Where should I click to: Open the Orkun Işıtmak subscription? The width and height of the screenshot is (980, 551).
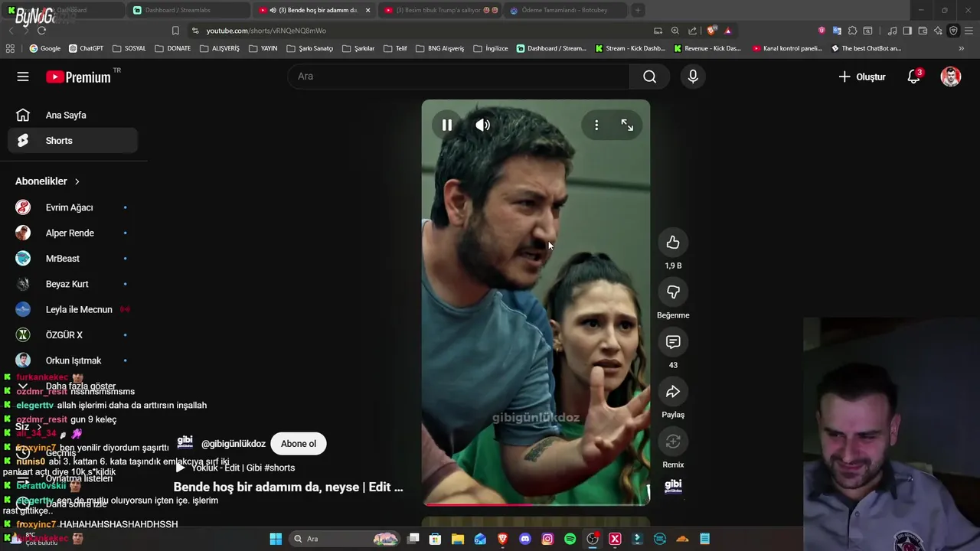coord(73,360)
